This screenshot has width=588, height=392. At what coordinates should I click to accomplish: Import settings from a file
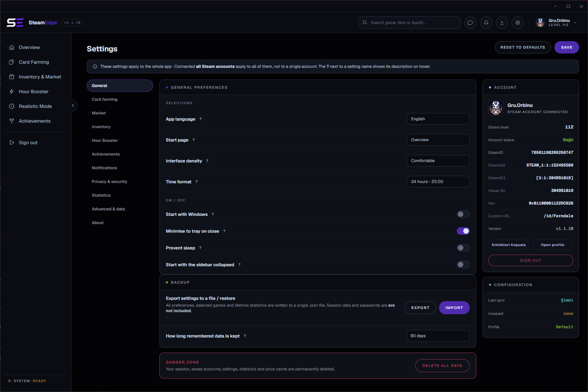click(454, 308)
